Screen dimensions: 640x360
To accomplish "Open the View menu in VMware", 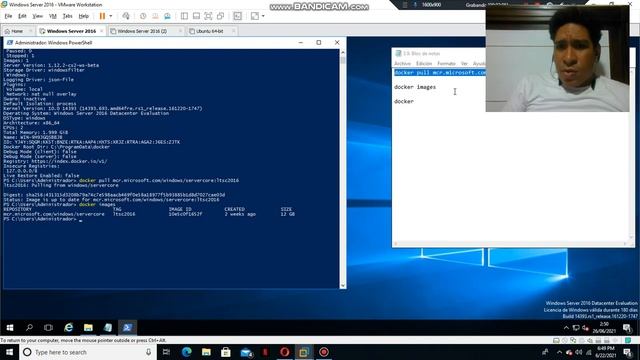I will coord(38,16).
